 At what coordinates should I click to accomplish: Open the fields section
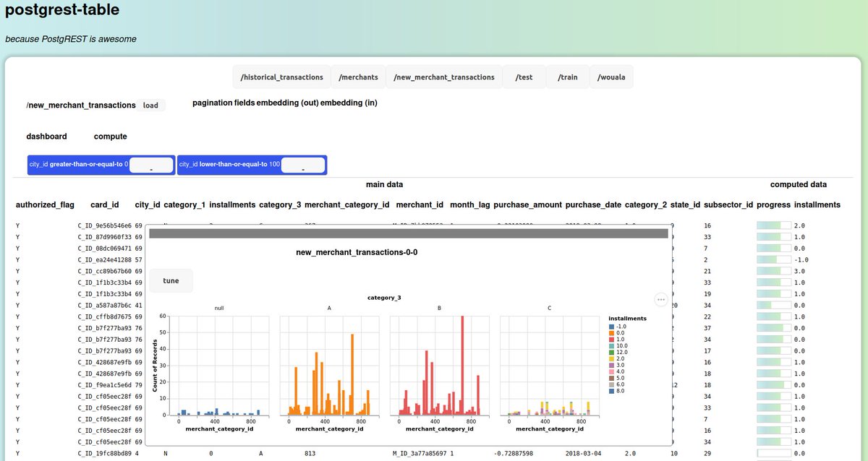[x=244, y=103]
